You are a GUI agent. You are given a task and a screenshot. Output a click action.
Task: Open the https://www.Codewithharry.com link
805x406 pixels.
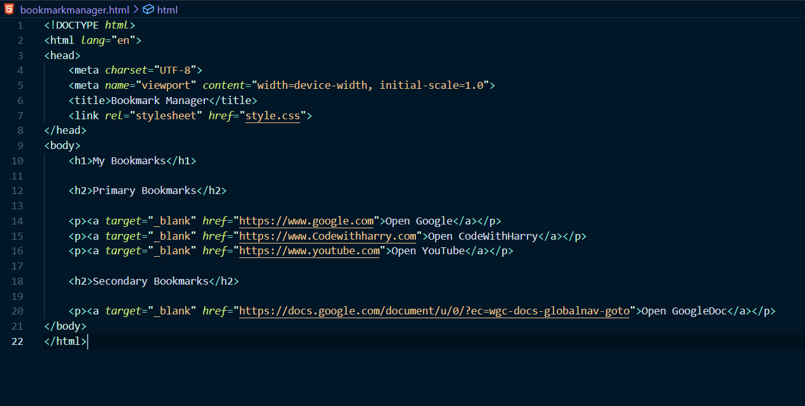[328, 236]
